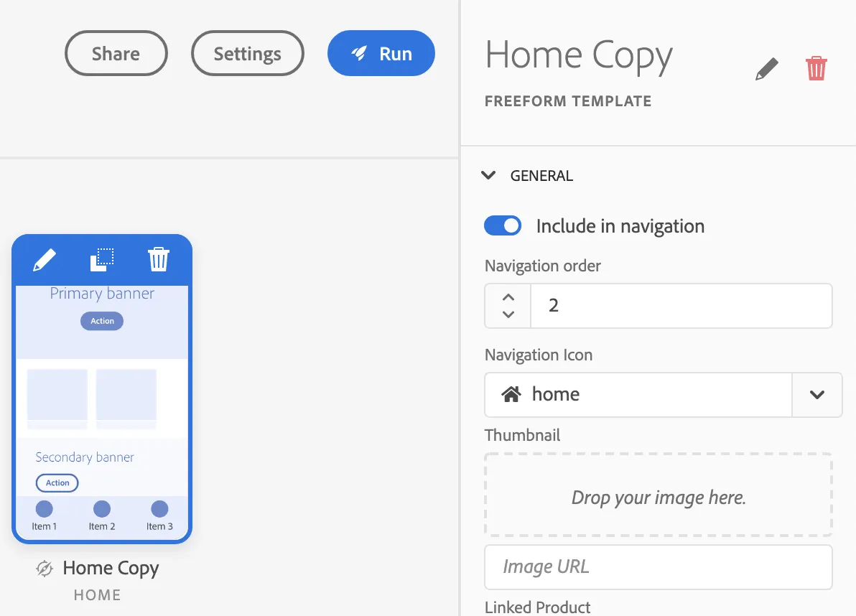Increase the Navigation order value
Image resolution: width=856 pixels, height=616 pixels.
point(508,297)
